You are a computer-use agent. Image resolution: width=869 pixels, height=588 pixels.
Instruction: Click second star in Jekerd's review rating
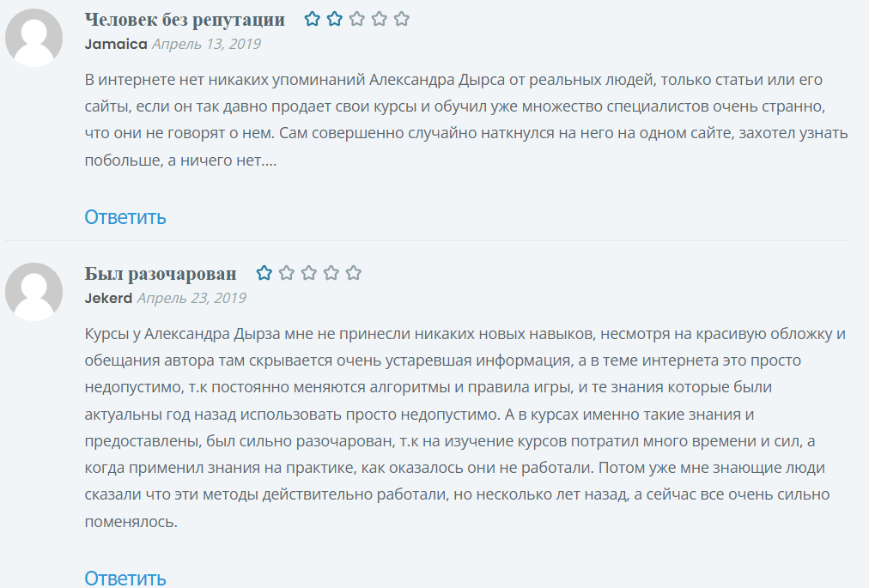point(287,273)
